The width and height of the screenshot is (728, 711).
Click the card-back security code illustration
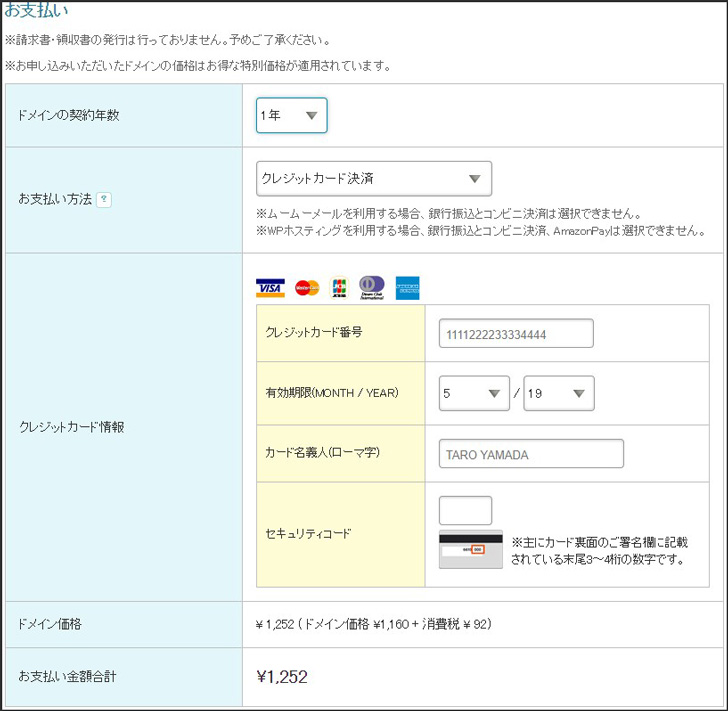click(470, 549)
